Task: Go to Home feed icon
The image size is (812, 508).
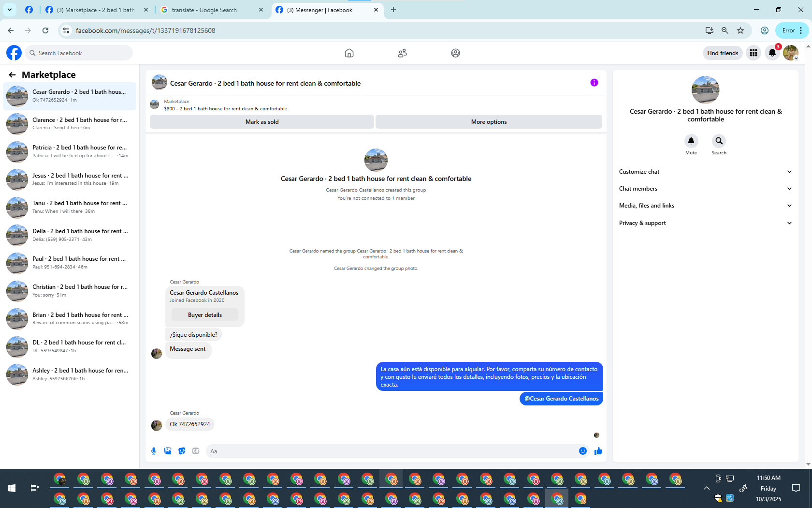Action: (x=349, y=53)
